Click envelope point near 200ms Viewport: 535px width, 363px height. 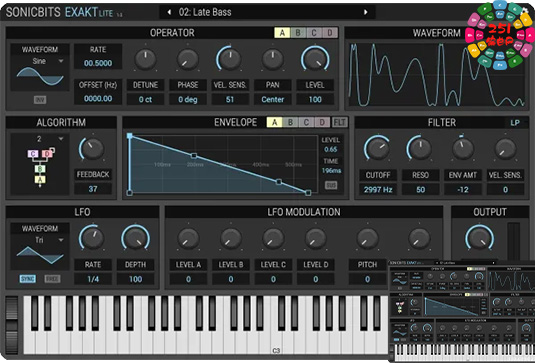pyautogui.click(x=194, y=156)
